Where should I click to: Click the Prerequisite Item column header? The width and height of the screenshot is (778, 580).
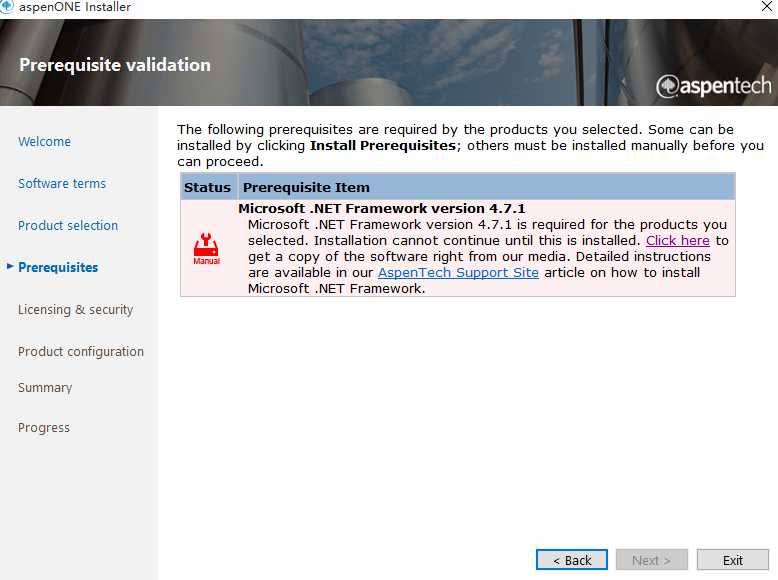point(486,187)
